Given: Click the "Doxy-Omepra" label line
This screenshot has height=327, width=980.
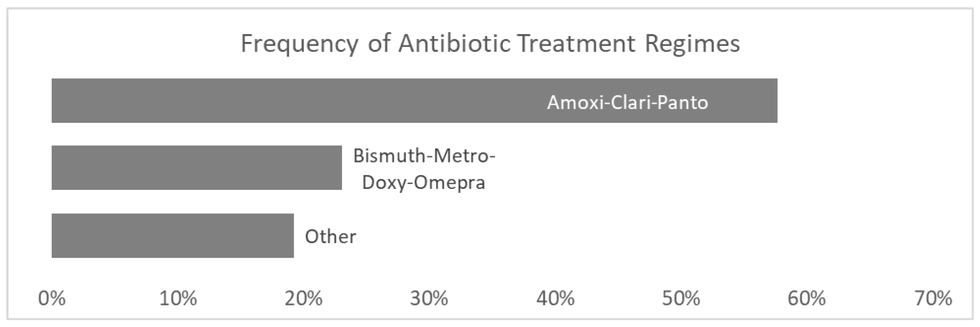Looking at the screenshot, I should tap(423, 183).
